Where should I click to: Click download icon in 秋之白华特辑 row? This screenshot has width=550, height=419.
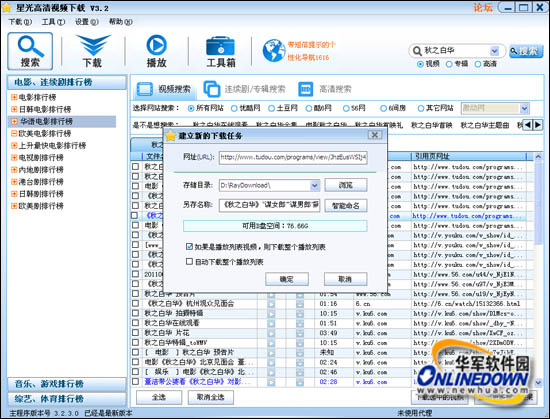point(300,343)
